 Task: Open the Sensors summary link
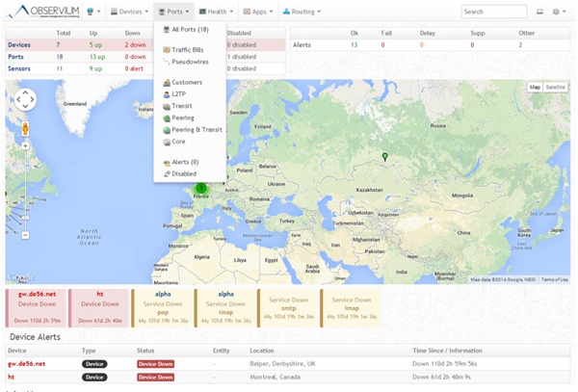tap(19, 68)
